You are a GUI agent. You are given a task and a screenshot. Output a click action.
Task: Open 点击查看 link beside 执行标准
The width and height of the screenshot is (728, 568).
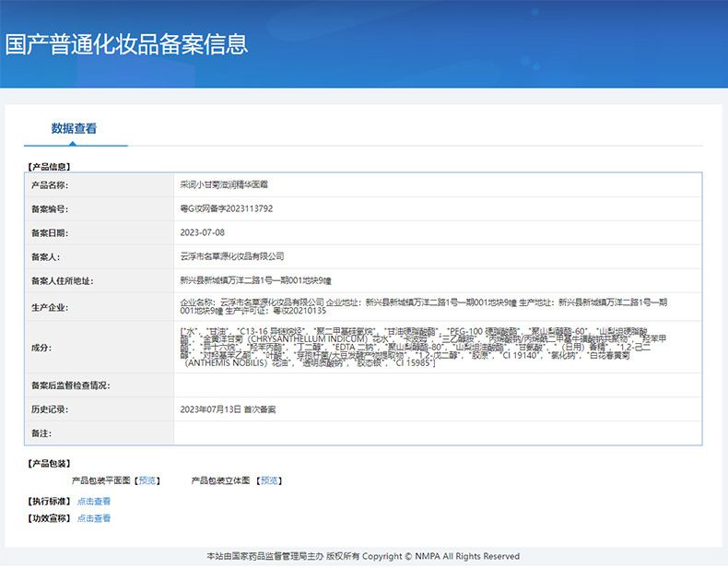coord(94,501)
